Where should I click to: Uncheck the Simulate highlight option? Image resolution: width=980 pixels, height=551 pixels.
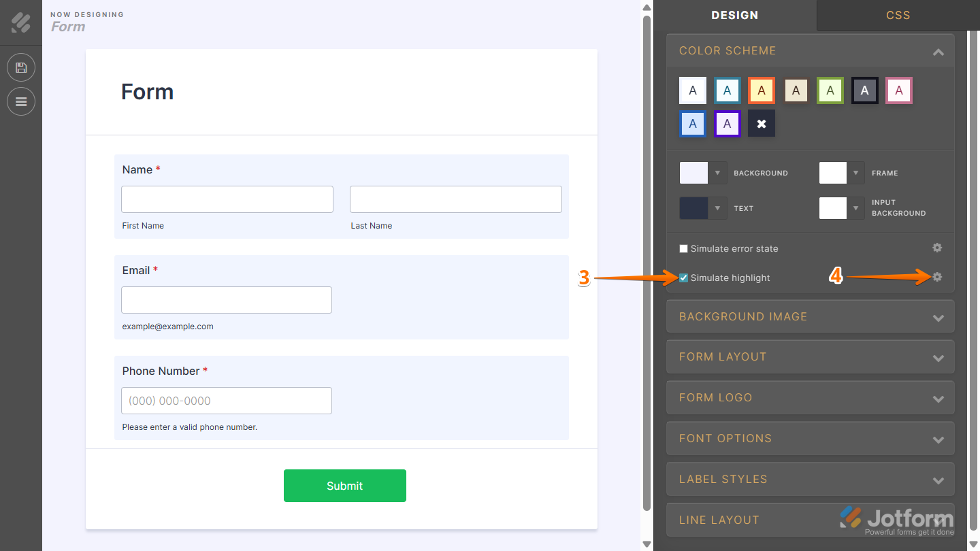(x=683, y=278)
